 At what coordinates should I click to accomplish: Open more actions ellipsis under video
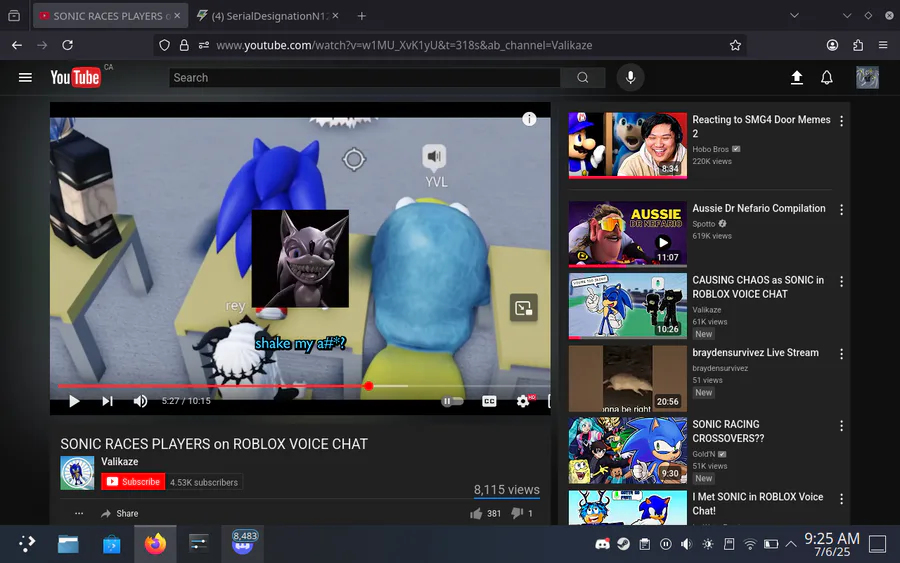[x=79, y=514]
